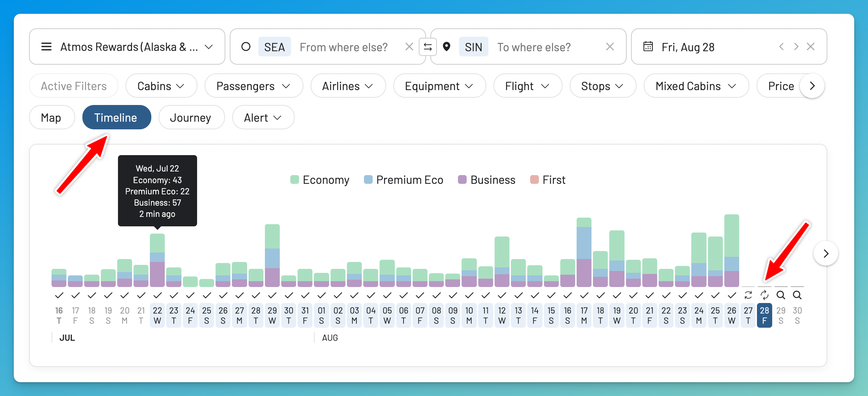
Task: Select the 22 W July date in timeline
Action: 157,315
